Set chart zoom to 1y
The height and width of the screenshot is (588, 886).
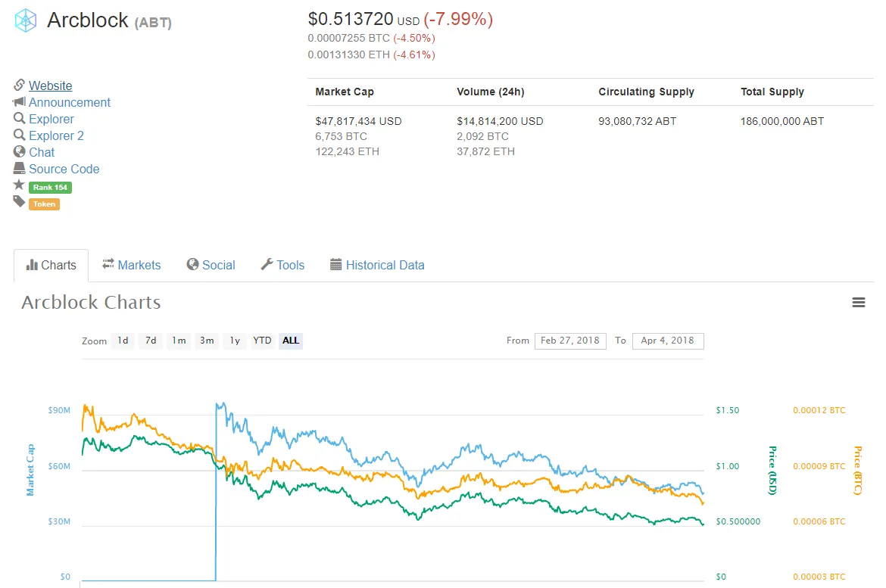(x=235, y=341)
